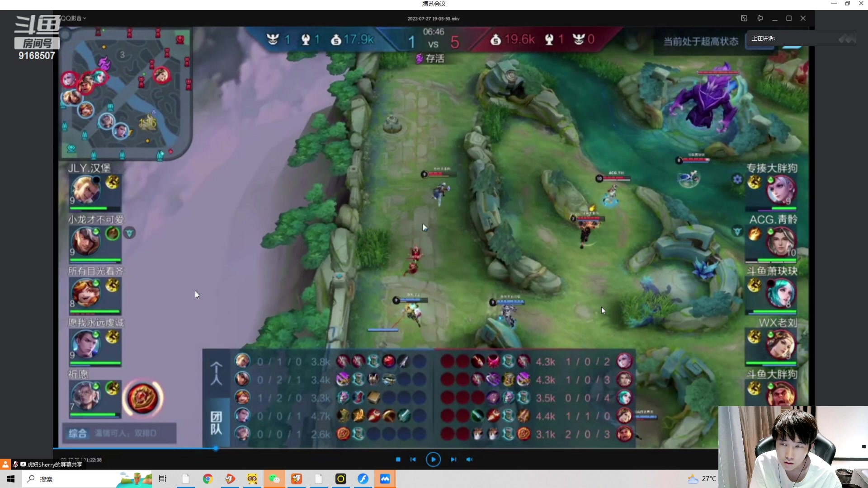The width and height of the screenshot is (868, 488).
Task: Click the Play button in QQ Player
Action: 433,460
